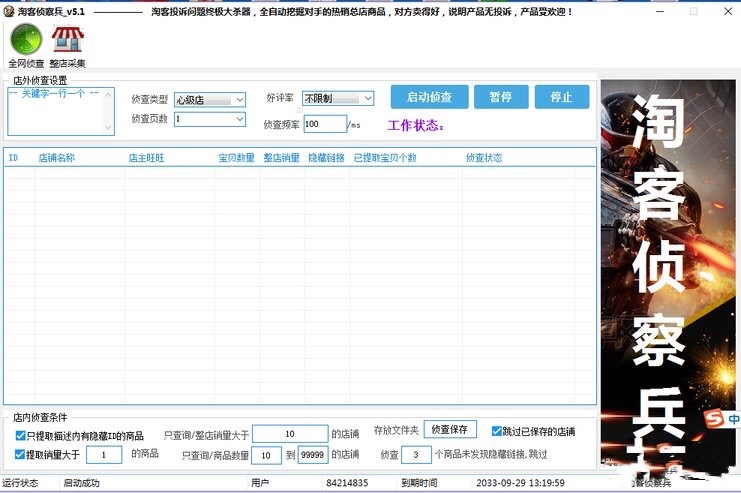Click the 整店销量 column header
This screenshot has height=493, width=741.
point(281,158)
